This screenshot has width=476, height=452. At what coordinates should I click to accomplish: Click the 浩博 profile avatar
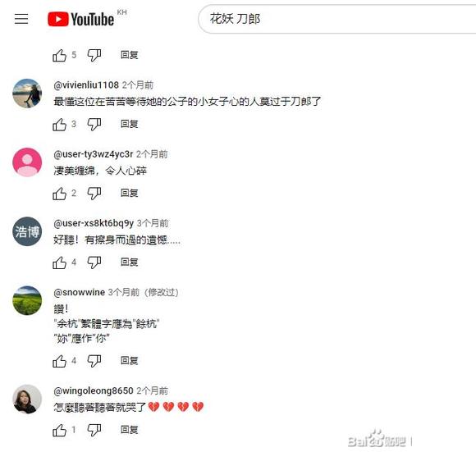[x=27, y=231]
